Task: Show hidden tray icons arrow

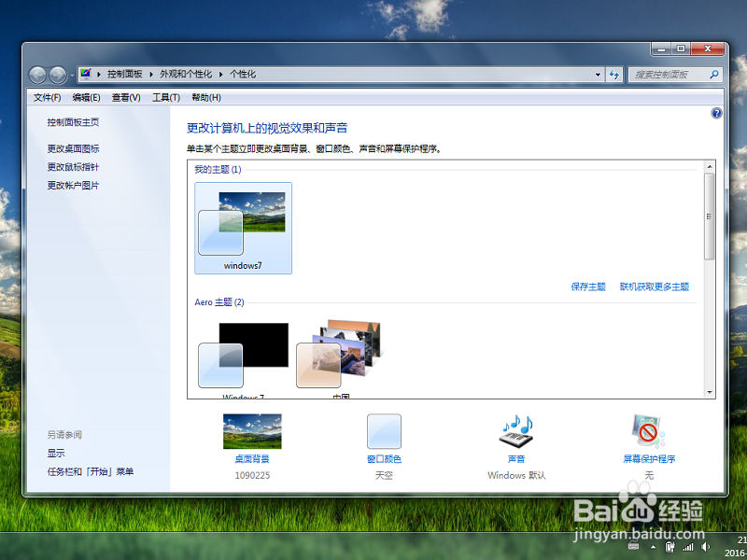Action: pyautogui.click(x=653, y=547)
